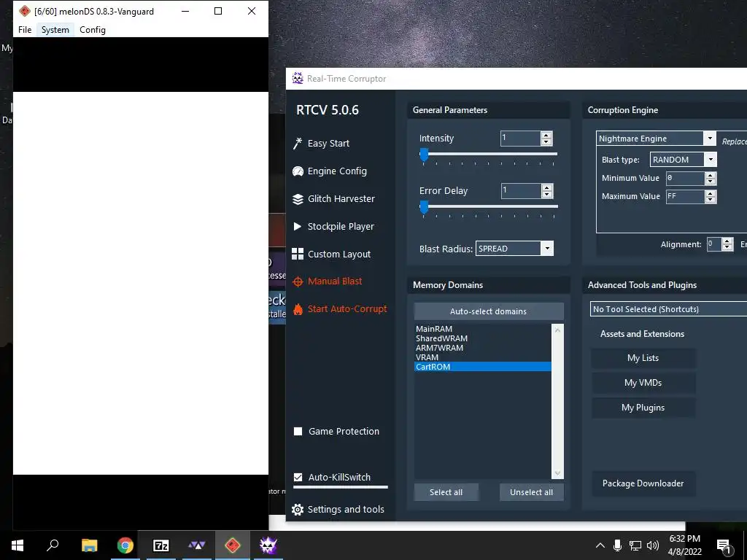Select ARM7WRAM memory domain
The width and height of the screenshot is (747, 560).
(x=483, y=348)
